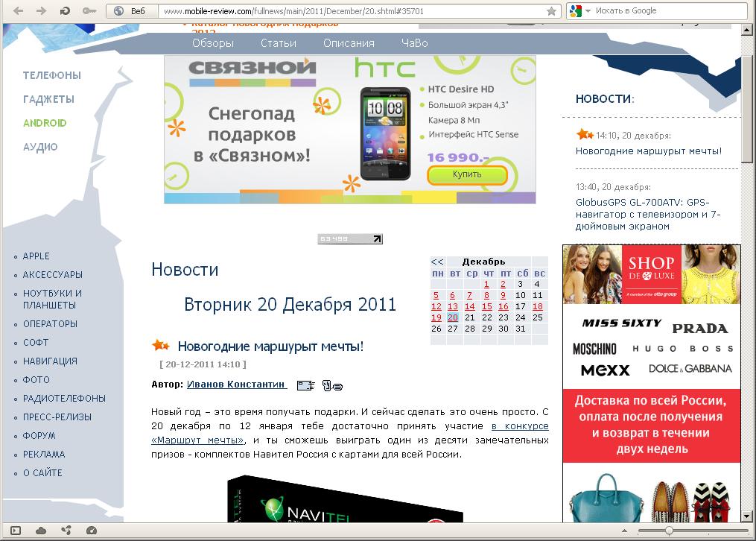Open sidebar news 'Новогодние маршурыт мечты!'

[x=649, y=151]
